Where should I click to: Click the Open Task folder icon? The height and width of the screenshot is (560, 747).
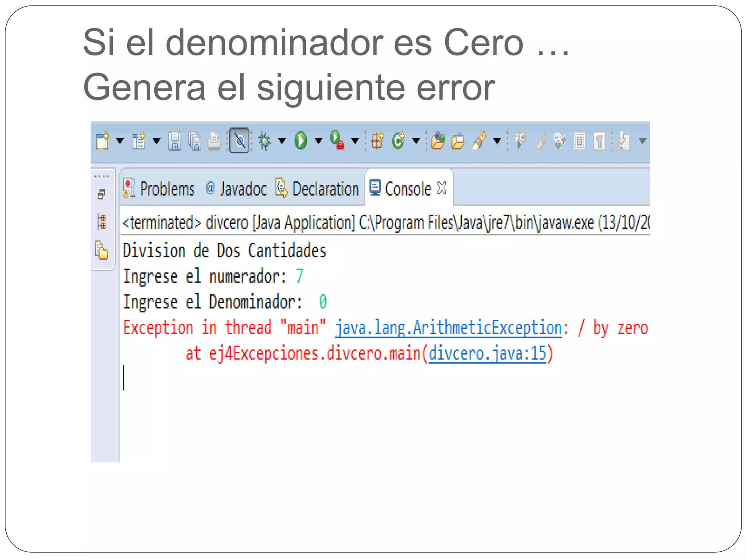tap(458, 141)
